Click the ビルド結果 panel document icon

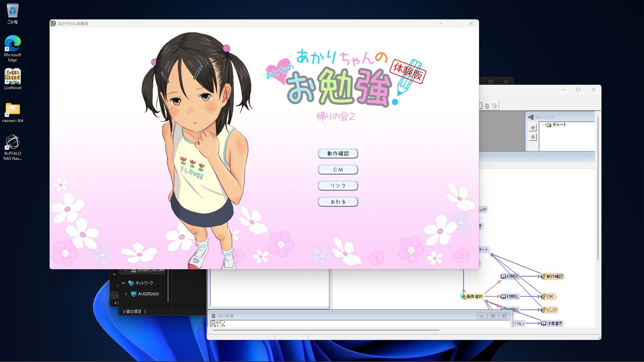pos(213,316)
